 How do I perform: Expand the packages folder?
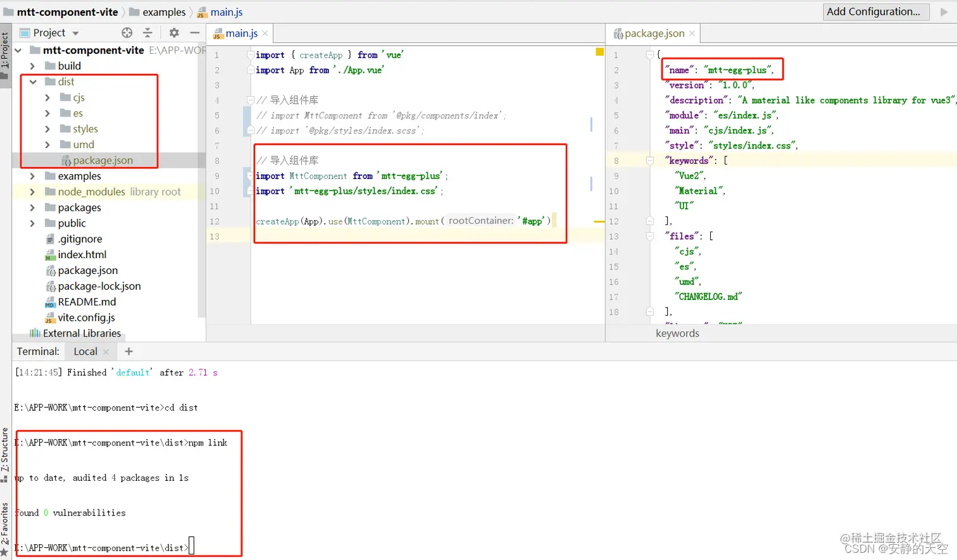tap(33, 208)
